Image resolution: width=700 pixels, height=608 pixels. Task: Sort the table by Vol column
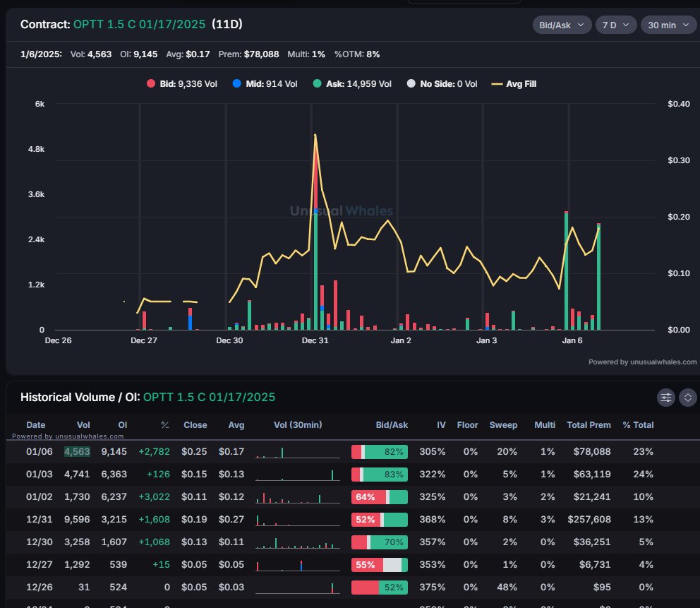[x=83, y=424]
